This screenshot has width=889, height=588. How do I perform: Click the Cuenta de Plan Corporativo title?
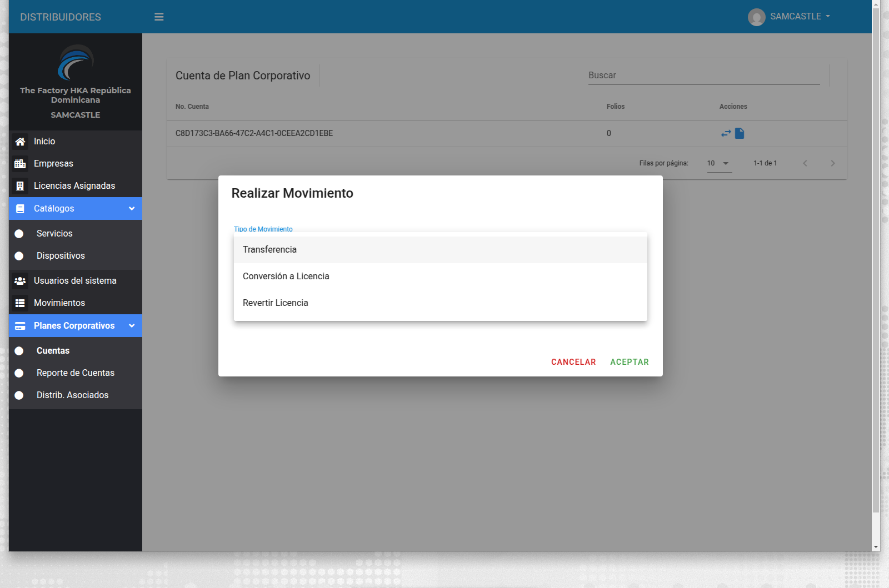click(243, 76)
